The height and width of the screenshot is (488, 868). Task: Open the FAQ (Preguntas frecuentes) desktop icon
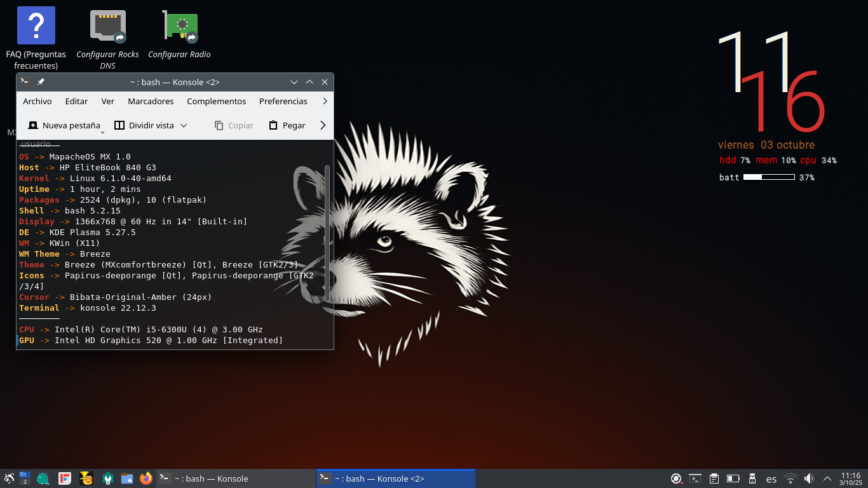click(x=36, y=38)
